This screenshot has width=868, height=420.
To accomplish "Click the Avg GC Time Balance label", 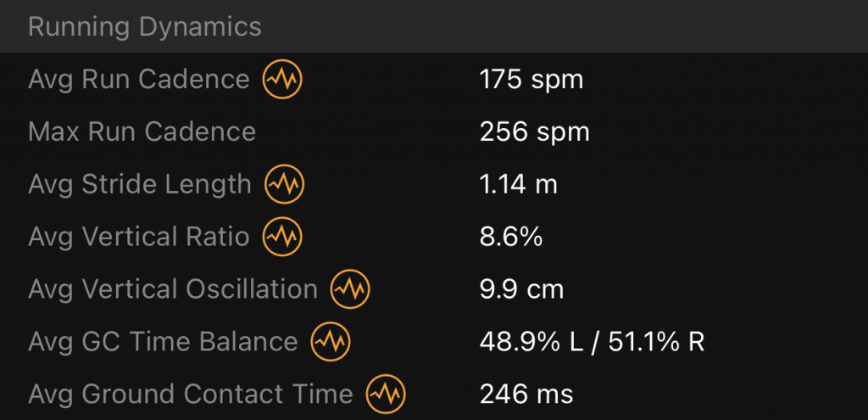I will (163, 341).
